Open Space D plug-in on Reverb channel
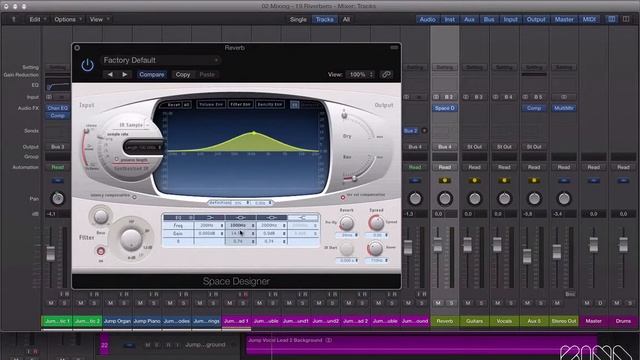640x360 pixels. click(x=444, y=108)
